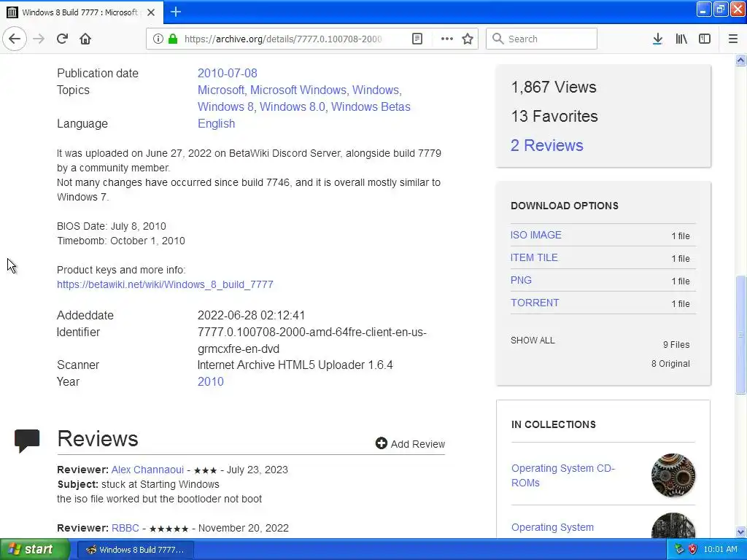Click the 9 Files count

coord(676,345)
